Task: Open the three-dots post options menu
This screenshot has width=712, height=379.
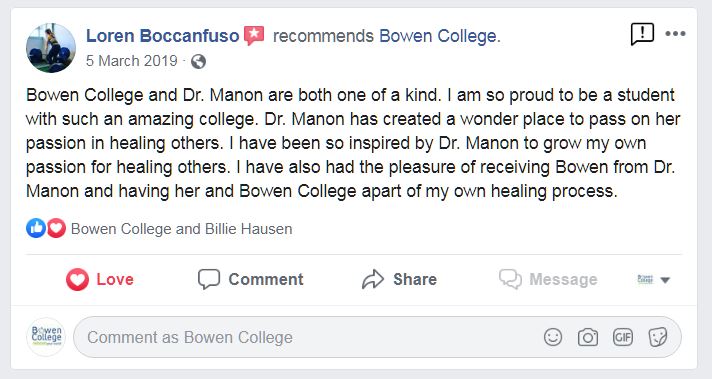Action: click(675, 34)
